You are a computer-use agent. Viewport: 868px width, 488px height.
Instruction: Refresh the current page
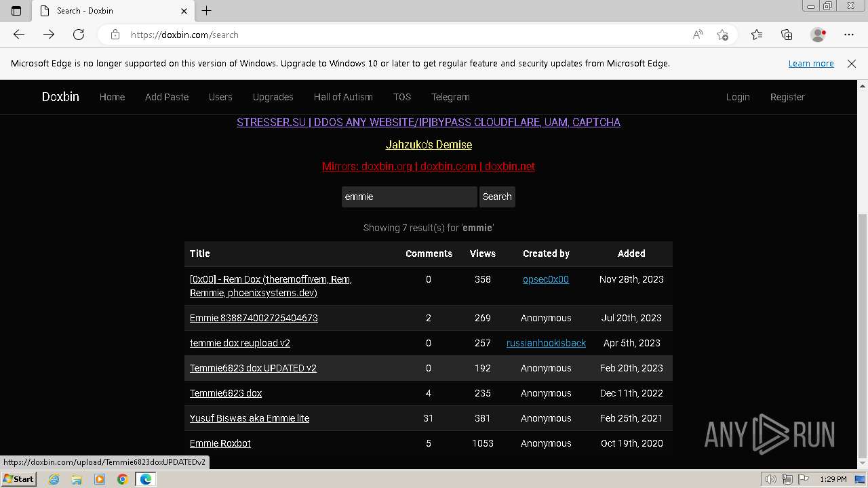79,35
